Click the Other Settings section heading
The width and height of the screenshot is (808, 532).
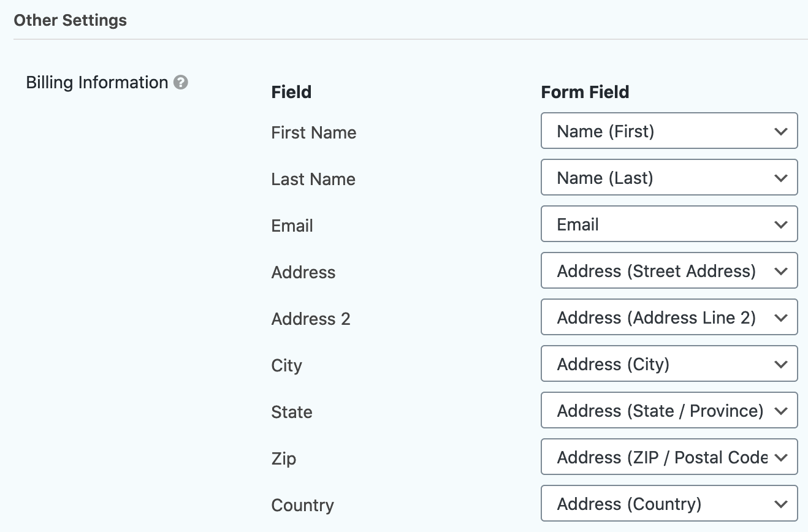70,20
